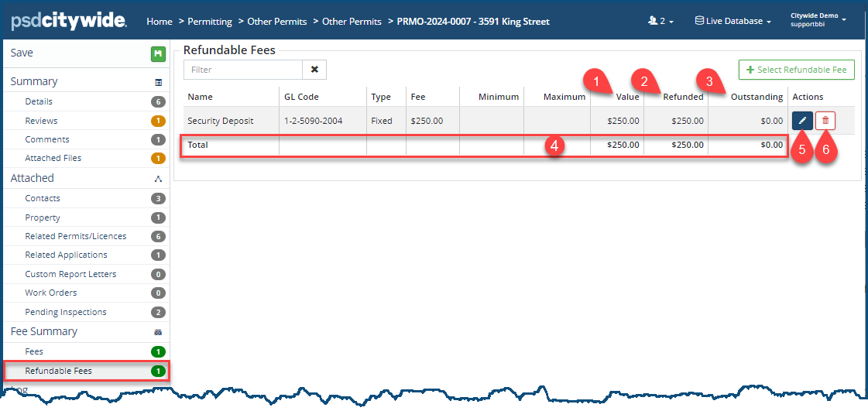Edit the Security Deposit fee with pencil
This screenshot has height=411, width=868.
tap(802, 121)
